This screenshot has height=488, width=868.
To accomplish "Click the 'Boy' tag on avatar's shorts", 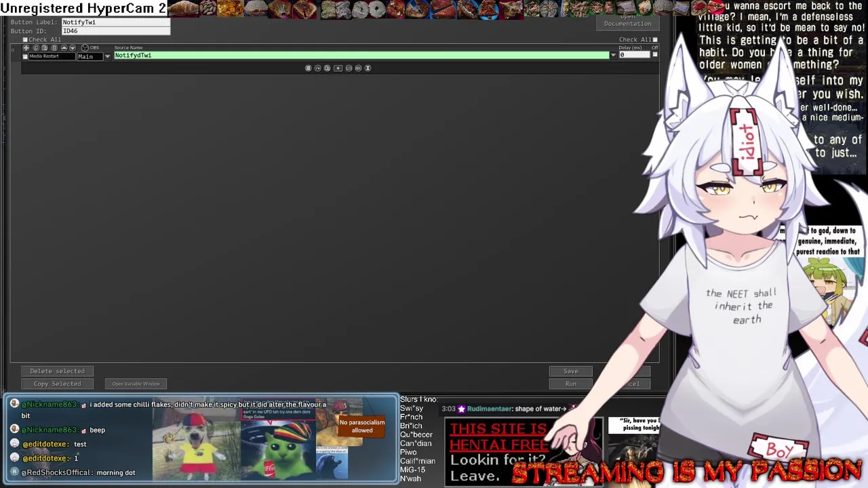I will pos(780,450).
